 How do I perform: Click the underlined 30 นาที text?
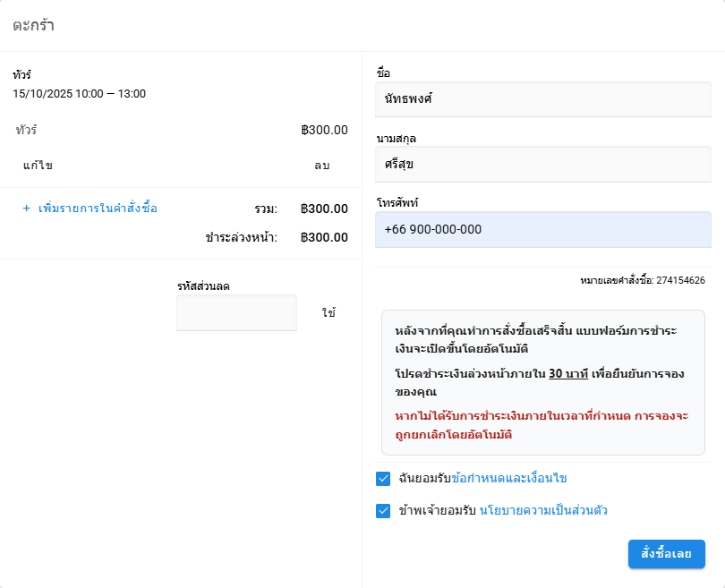[567, 374]
